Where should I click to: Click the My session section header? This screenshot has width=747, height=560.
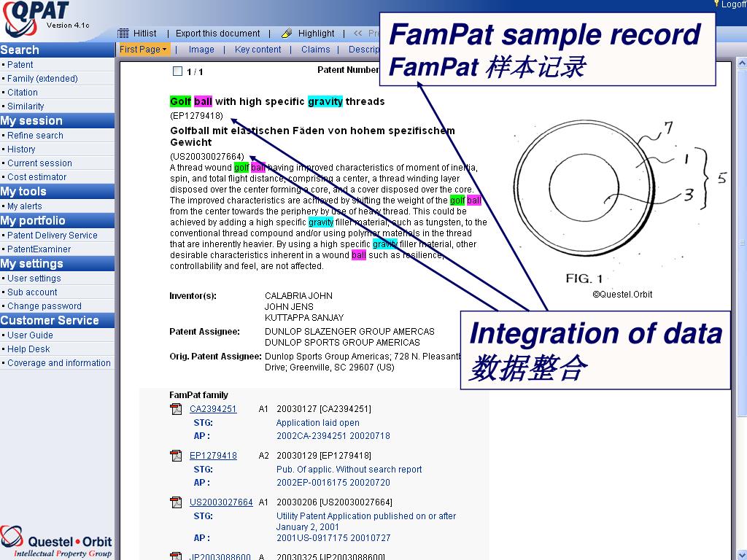[57, 121]
